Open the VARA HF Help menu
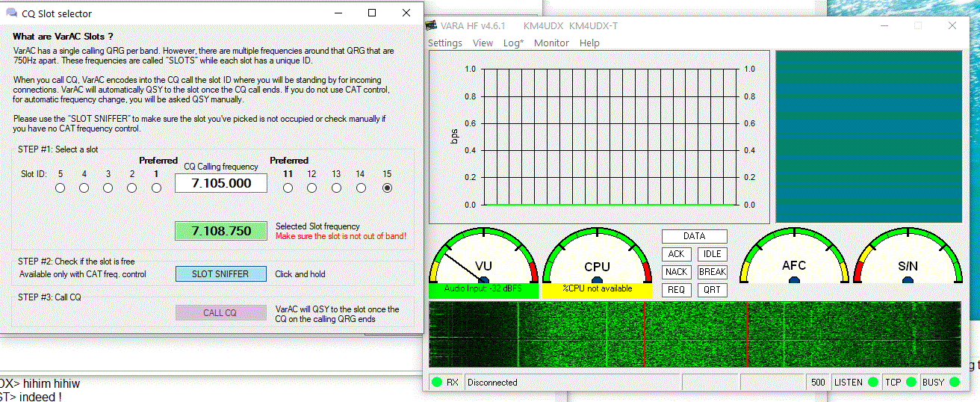Screen dimensions: 980x402 (589, 43)
